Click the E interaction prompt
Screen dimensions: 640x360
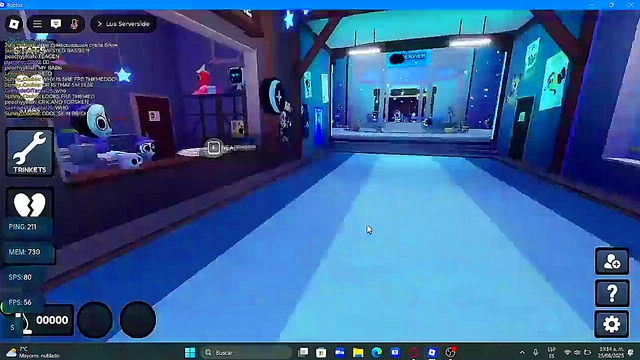[213, 147]
